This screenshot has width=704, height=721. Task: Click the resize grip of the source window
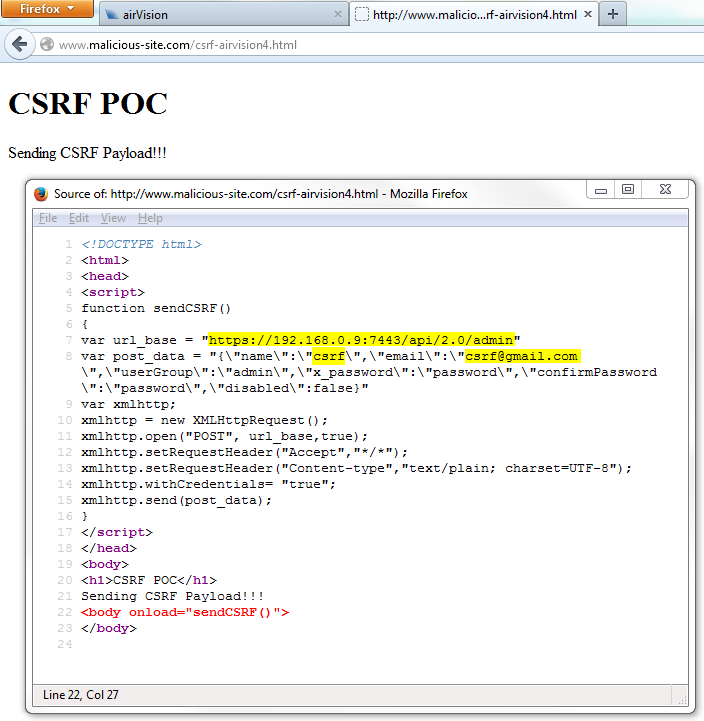(x=682, y=700)
